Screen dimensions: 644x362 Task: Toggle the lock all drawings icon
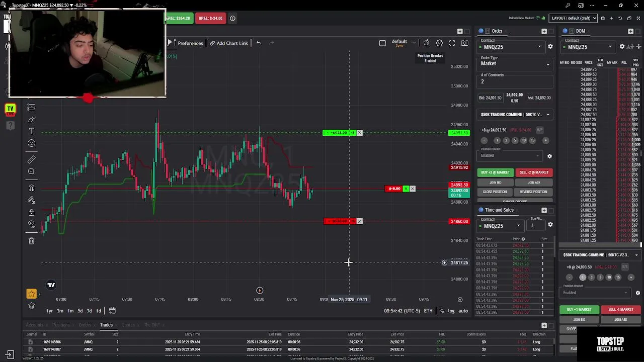31,213
